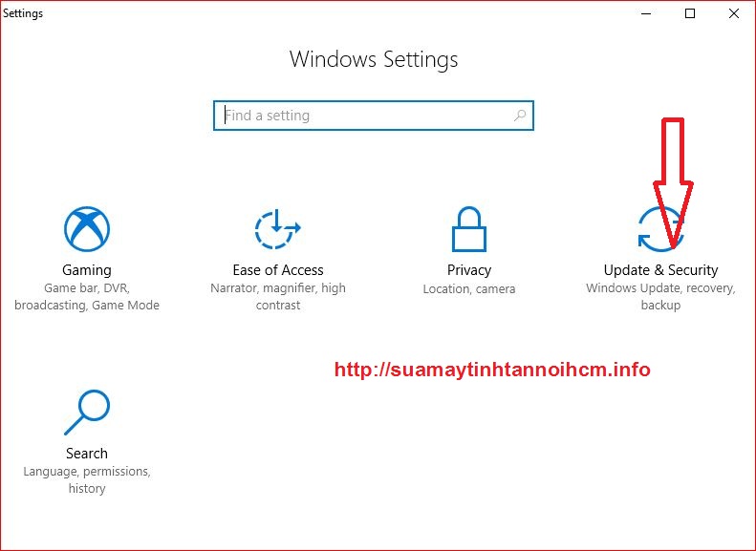The width and height of the screenshot is (756, 551).
Task: Open the Ease of Access clock icon
Action: (277, 229)
